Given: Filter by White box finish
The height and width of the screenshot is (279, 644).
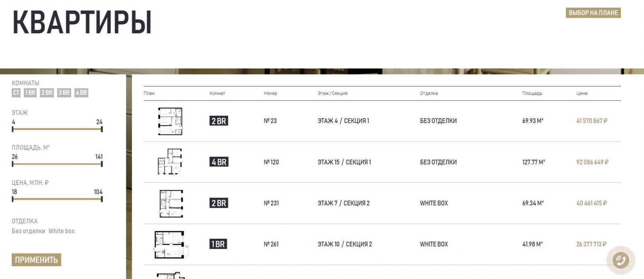Looking at the screenshot, I should [x=62, y=231].
